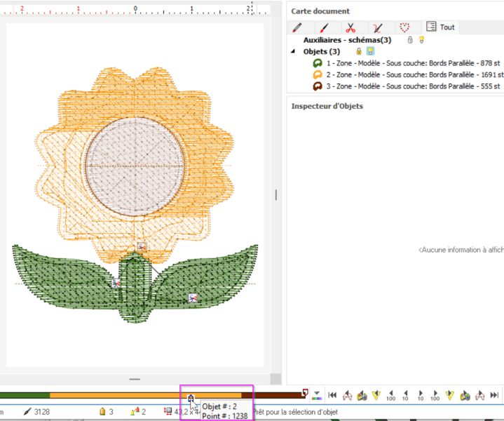Click the trim scissors marker on left leaf

pos(116,283)
